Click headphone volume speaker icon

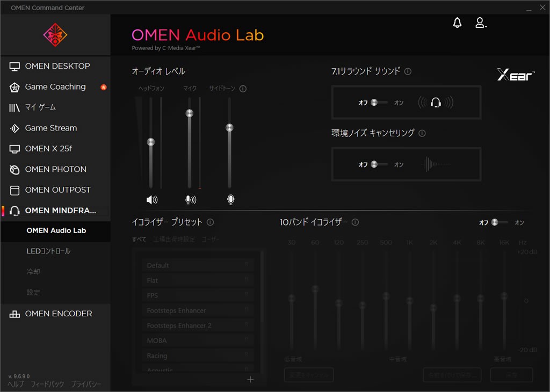152,200
